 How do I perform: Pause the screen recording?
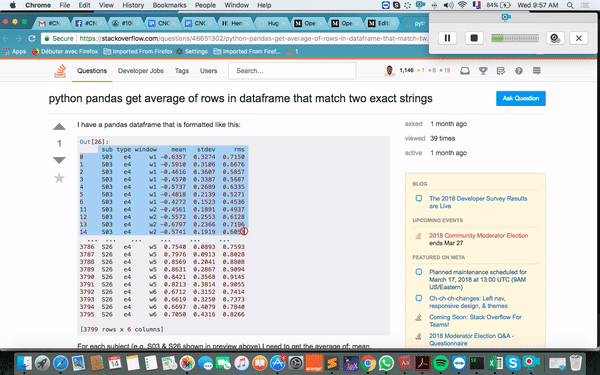(x=447, y=38)
